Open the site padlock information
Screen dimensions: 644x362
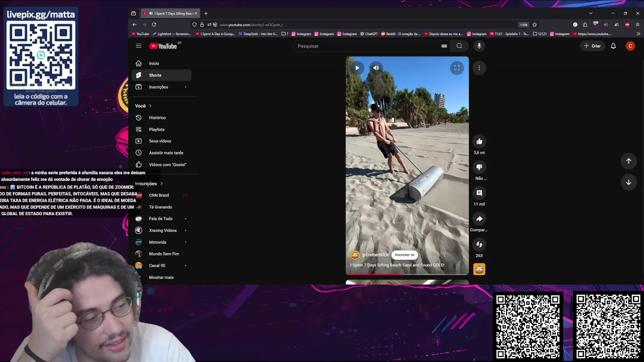click(x=202, y=25)
